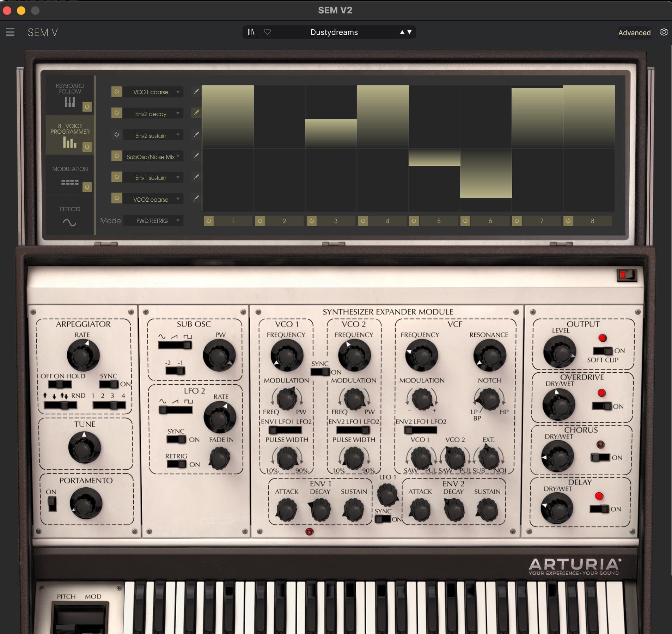Toggle the Portamento ON switch
Viewport: 672px width, 634px height.
52,504
